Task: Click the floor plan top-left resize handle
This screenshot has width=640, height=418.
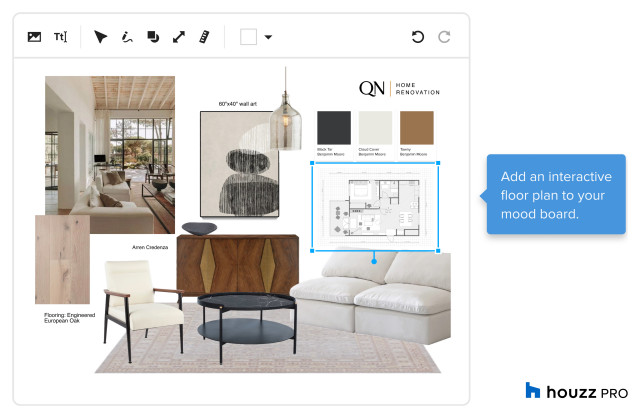Action: click(x=313, y=163)
